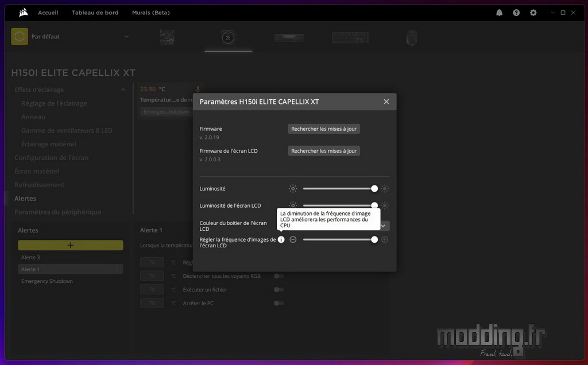Click the bright sun icon beside Luminosité
Image resolution: width=588 pixels, height=365 pixels.
click(x=385, y=188)
